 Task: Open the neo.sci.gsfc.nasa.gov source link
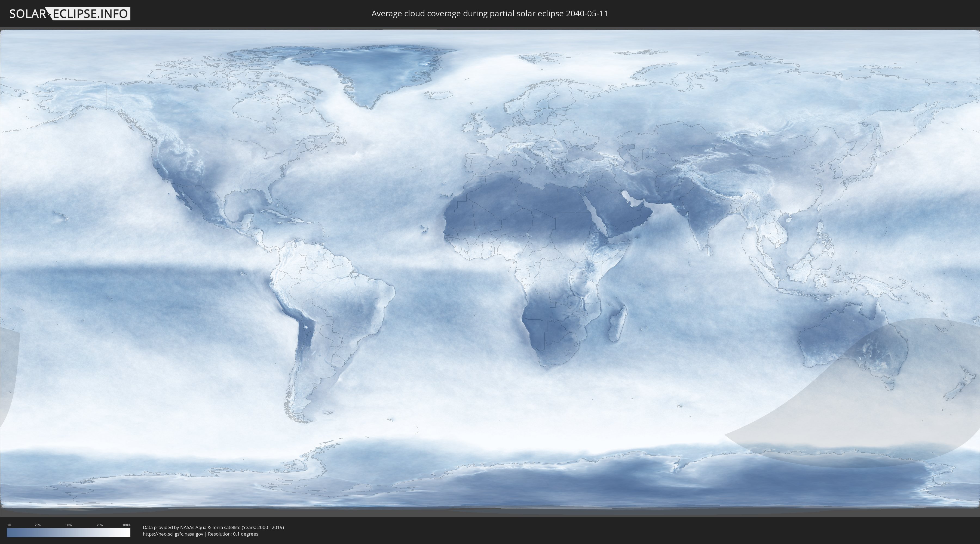(173, 534)
